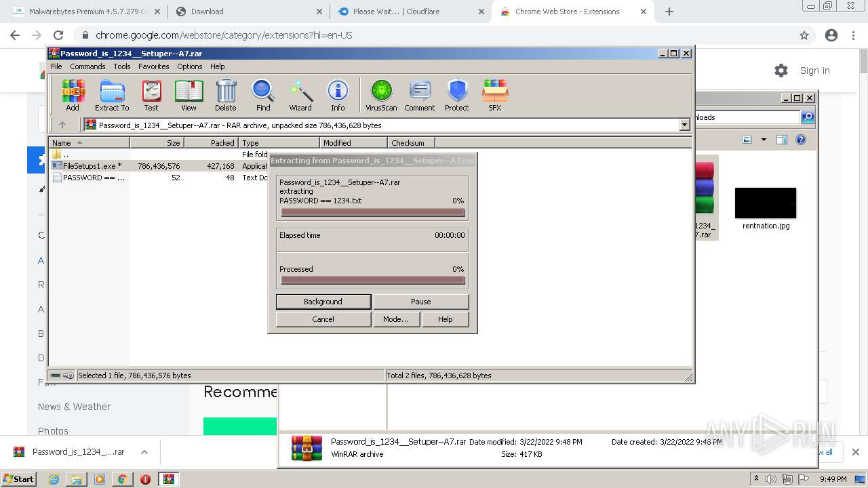
Task: Open downloaded rar options chevron
Action: point(144,452)
